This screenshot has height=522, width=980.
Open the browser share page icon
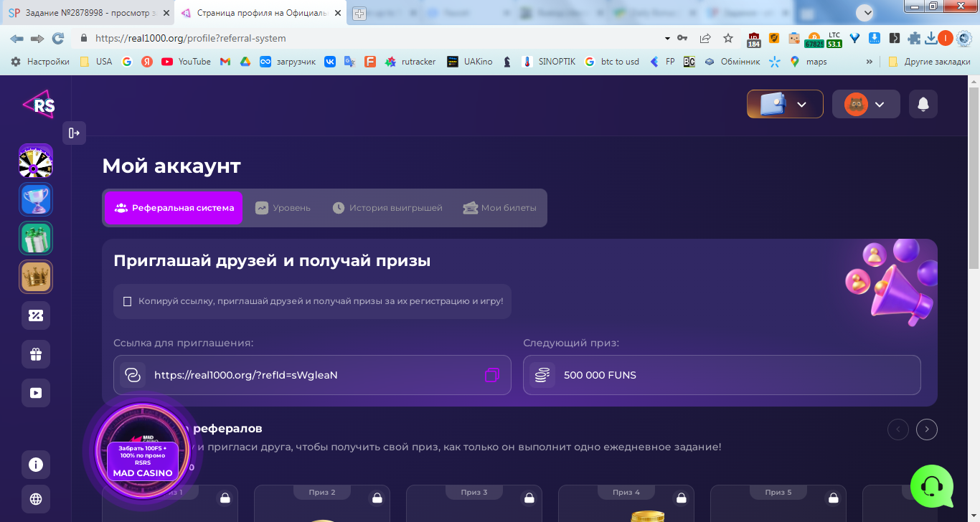point(705,38)
